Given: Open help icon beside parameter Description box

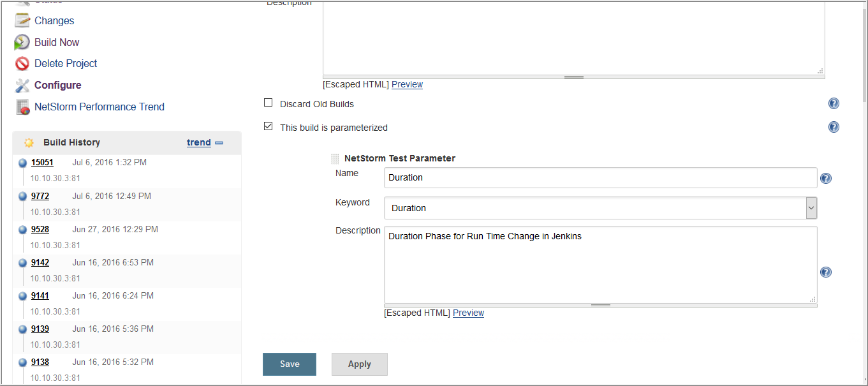Looking at the screenshot, I should pos(826,272).
